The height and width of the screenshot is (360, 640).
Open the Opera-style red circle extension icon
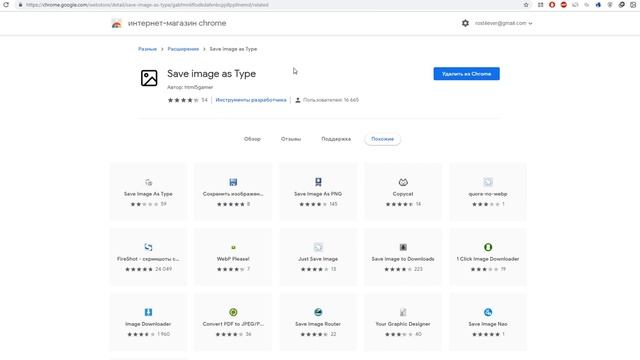[x=552, y=5]
